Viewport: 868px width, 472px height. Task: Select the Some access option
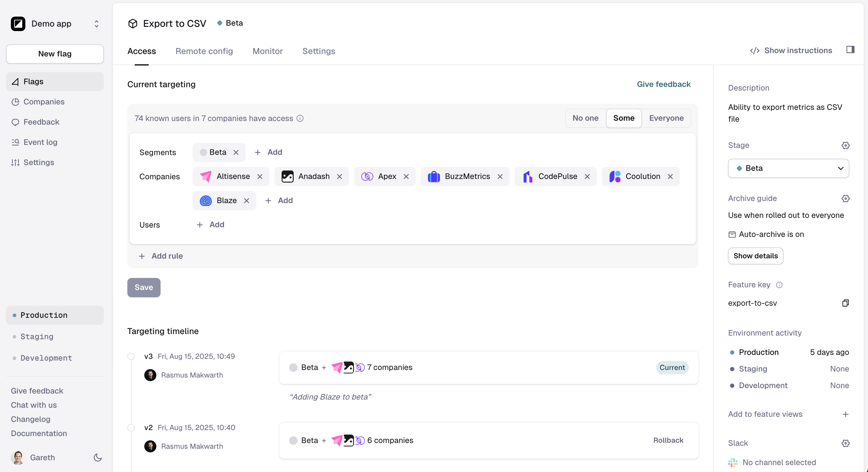624,118
